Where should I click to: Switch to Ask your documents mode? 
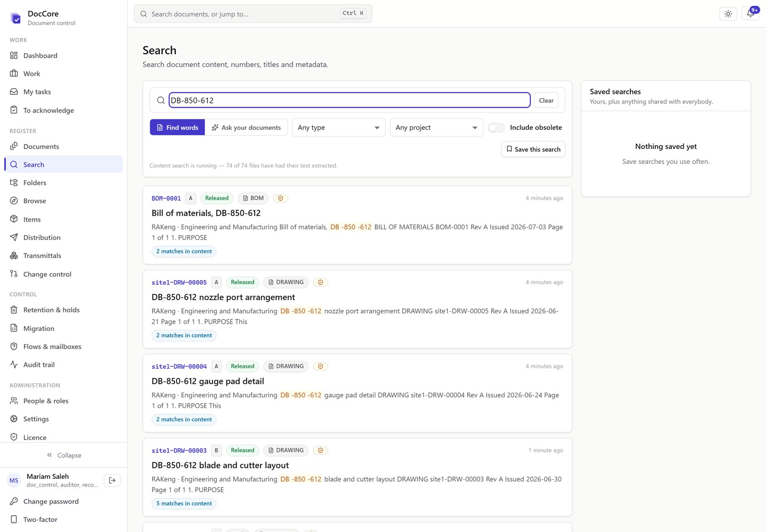pyautogui.click(x=246, y=127)
